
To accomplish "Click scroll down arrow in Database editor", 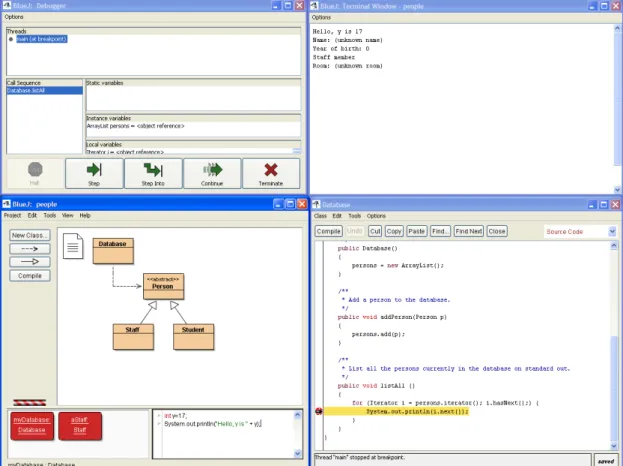I will (x=614, y=446).
